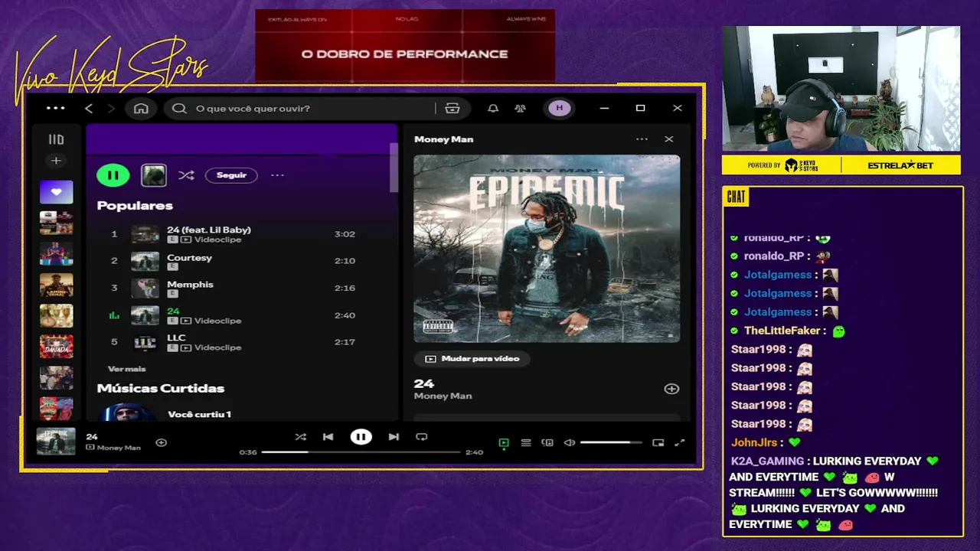This screenshot has height=551, width=980.
Task: Open the miniplayer icon
Action: [658, 442]
